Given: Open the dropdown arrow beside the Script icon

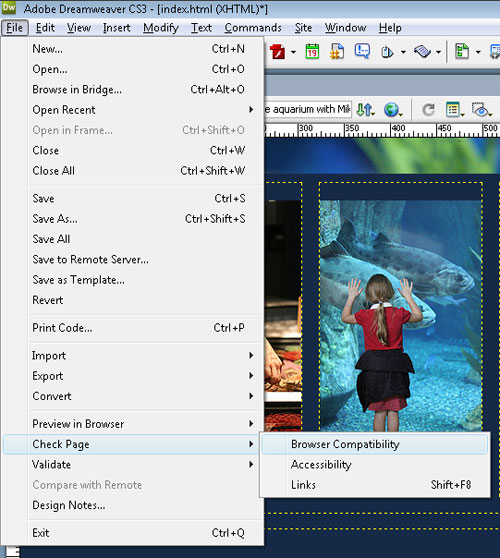Looking at the screenshot, I should pyautogui.click(x=438, y=52).
